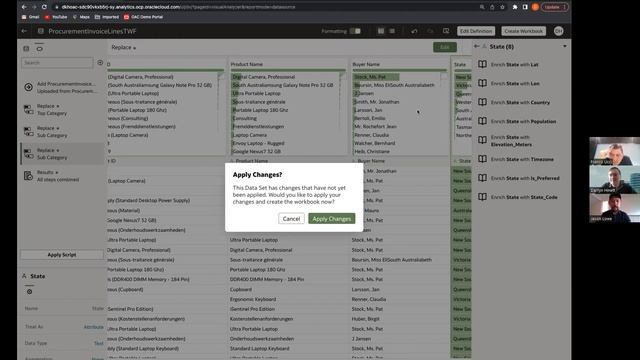
Task: Open the Chrome extensions puzzle icon
Action: tap(515, 7)
